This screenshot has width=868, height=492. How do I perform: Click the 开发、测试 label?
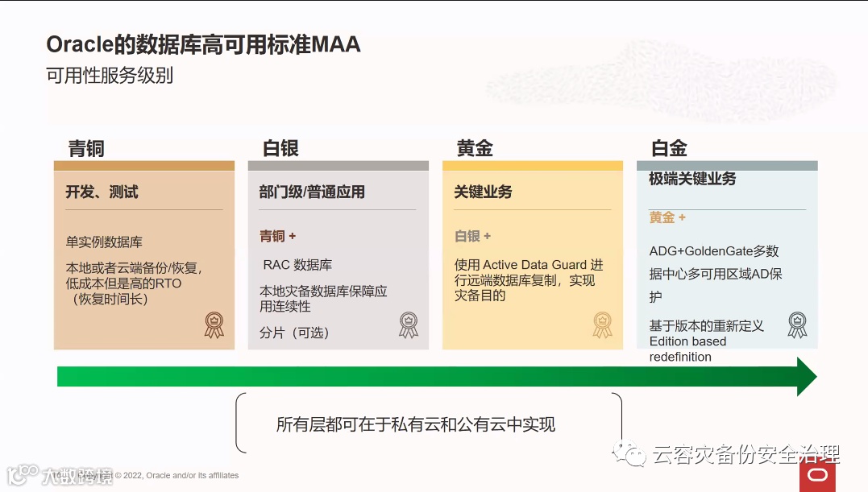click(x=102, y=192)
